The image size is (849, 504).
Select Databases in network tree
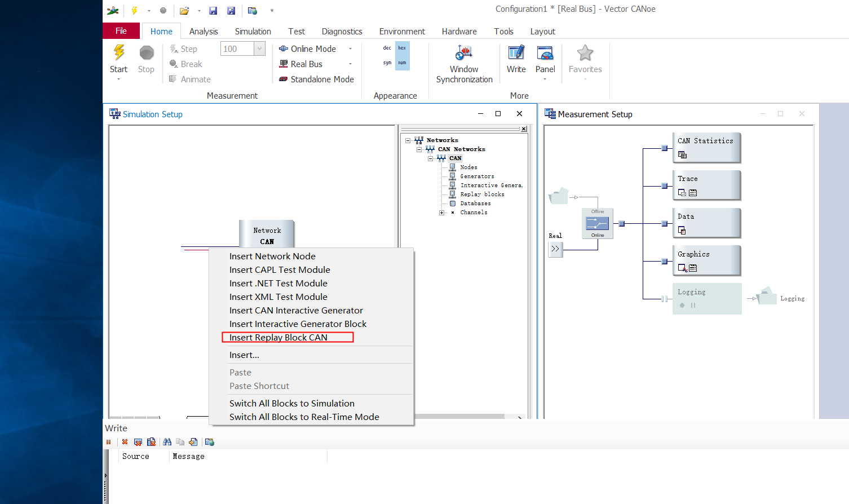tap(475, 204)
